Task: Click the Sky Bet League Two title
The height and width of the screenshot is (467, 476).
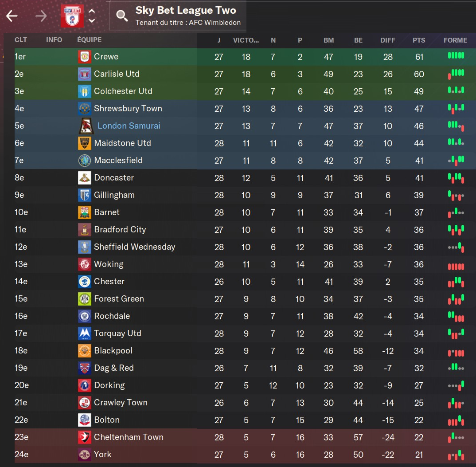Action: 186,11
